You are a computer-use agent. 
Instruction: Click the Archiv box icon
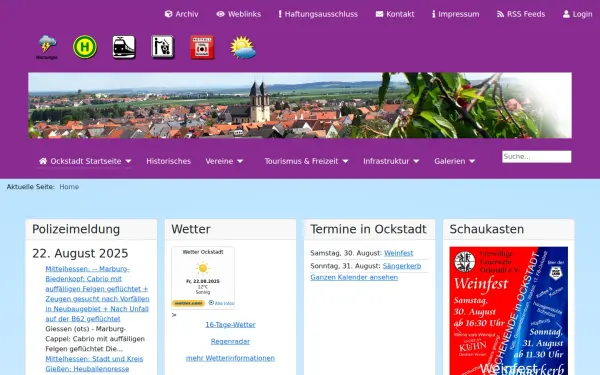[168, 14]
